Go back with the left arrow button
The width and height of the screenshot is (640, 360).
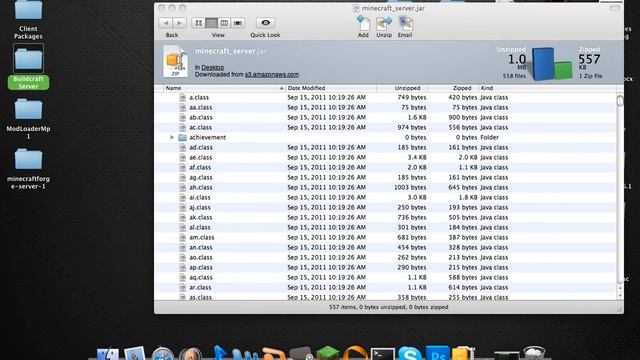[x=165, y=23]
